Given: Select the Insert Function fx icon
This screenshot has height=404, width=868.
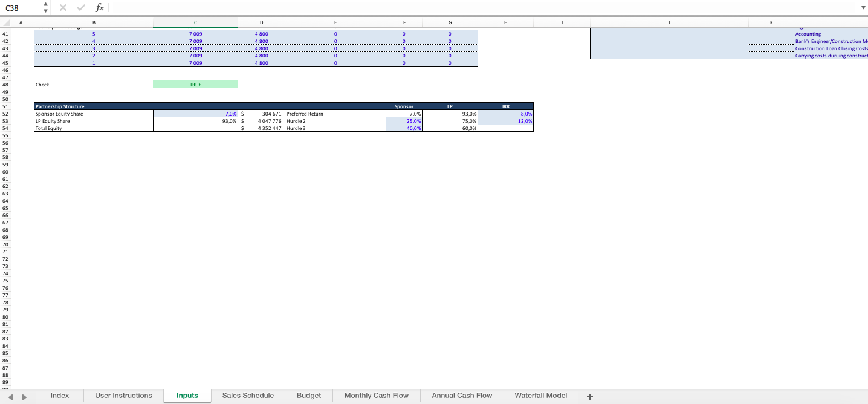Looking at the screenshot, I should tap(99, 8).
